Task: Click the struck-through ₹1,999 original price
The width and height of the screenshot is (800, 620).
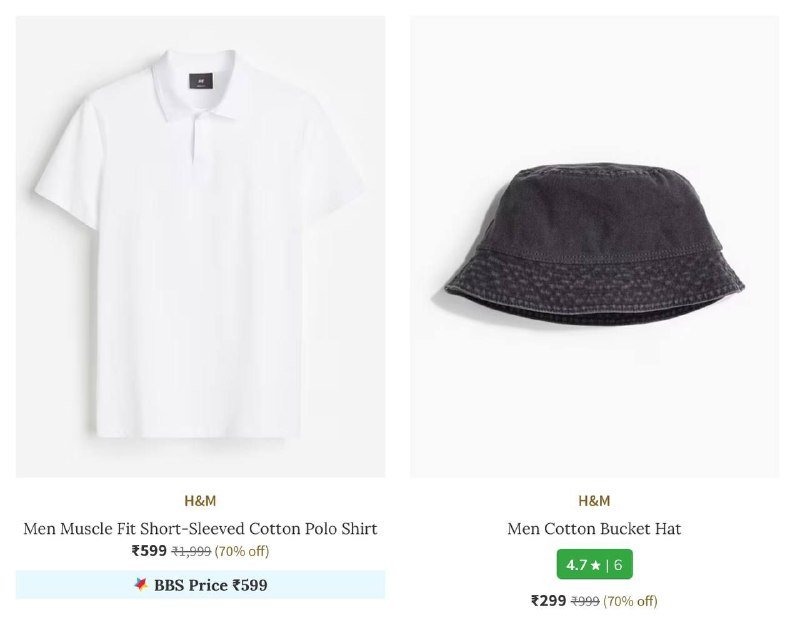Action: [191, 551]
